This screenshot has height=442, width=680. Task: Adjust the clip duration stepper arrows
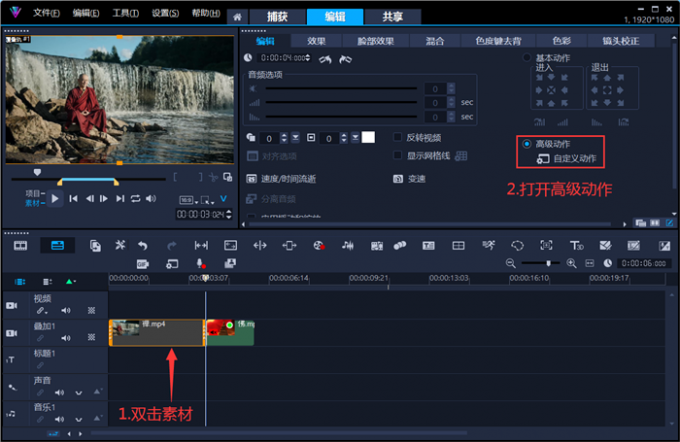pos(308,58)
